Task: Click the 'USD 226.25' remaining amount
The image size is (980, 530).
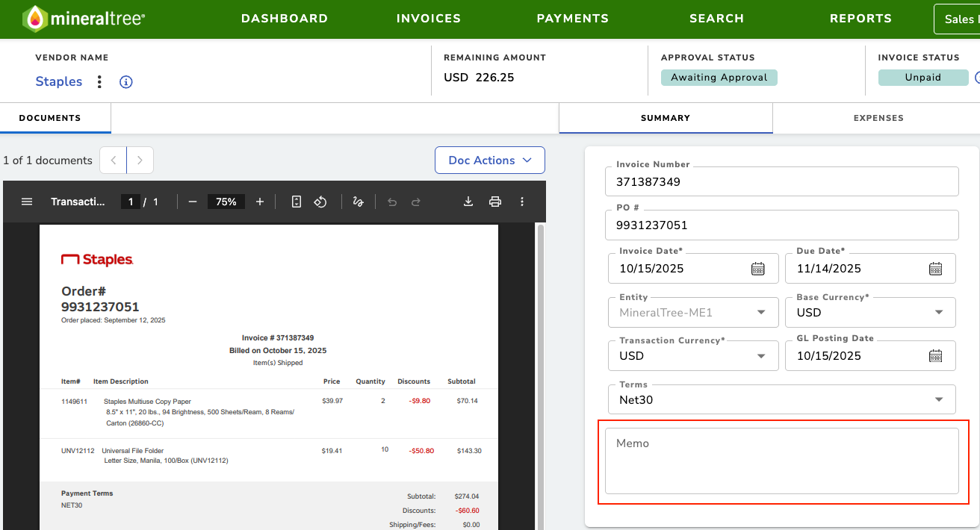Action: pyautogui.click(x=479, y=78)
